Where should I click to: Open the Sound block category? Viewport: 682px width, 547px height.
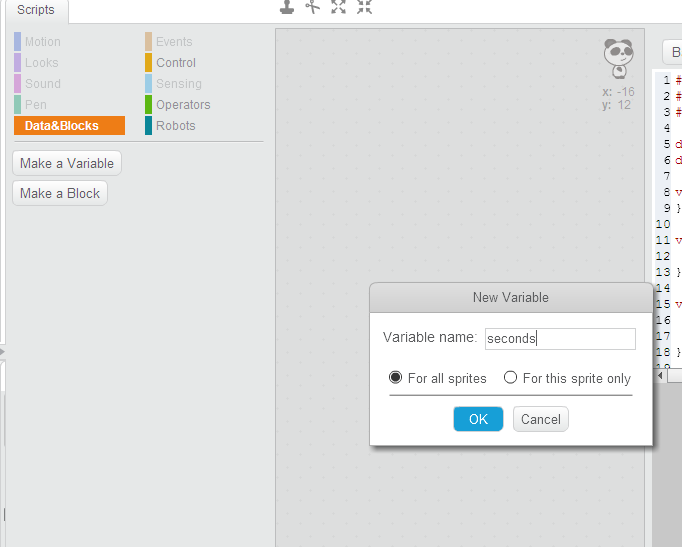pos(37,83)
